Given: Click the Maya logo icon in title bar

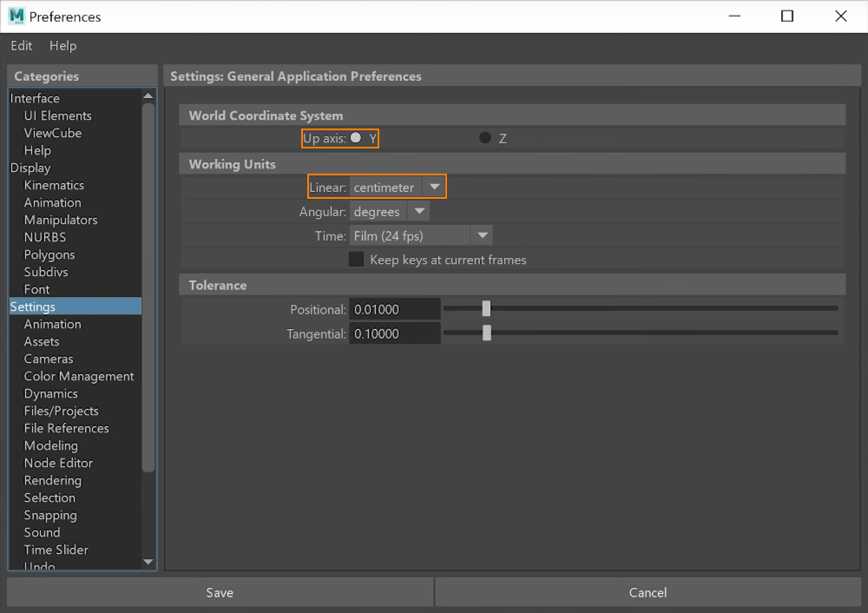Looking at the screenshot, I should click(16, 16).
